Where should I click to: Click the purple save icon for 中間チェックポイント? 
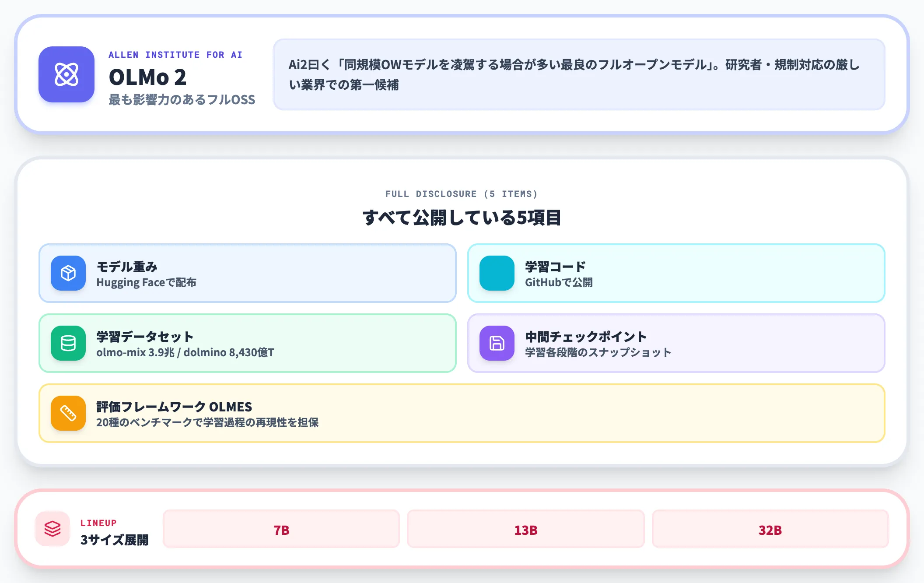click(x=497, y=343)
